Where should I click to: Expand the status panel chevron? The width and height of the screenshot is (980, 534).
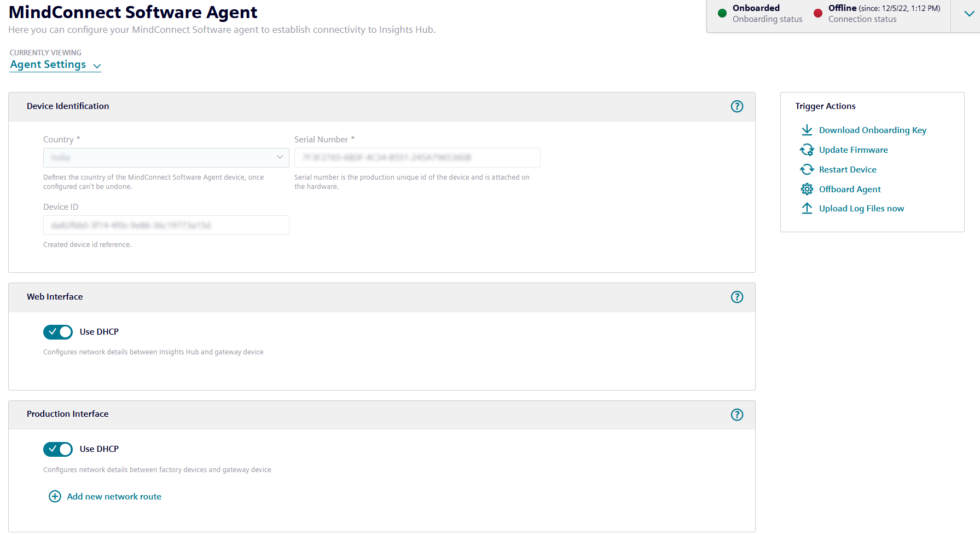969,14
